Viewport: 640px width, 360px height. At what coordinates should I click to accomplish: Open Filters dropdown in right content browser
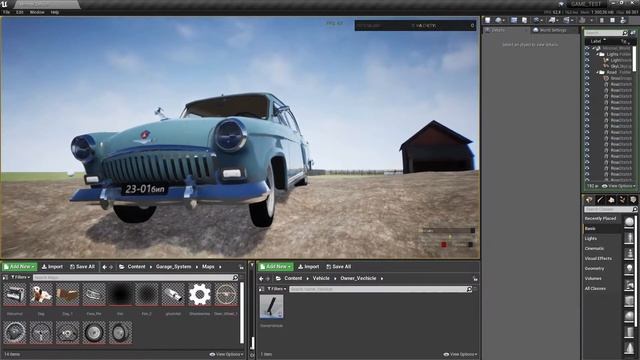[277, 289]
